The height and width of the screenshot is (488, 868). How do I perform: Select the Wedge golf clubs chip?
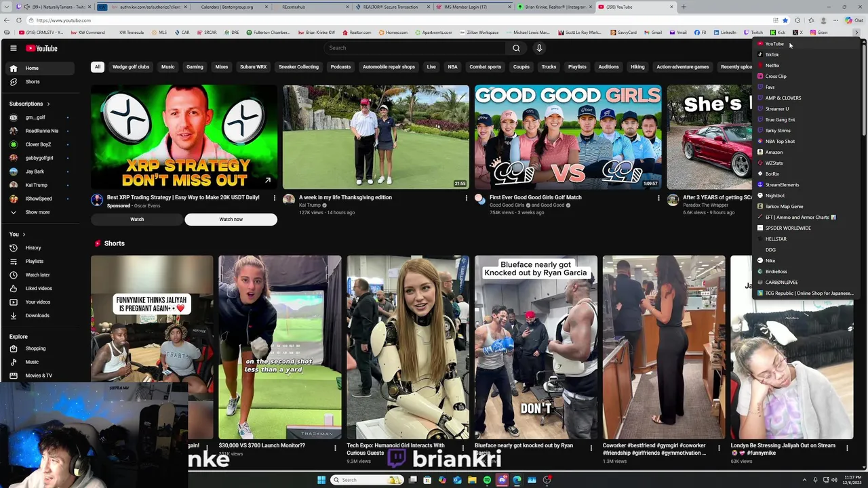131,67
